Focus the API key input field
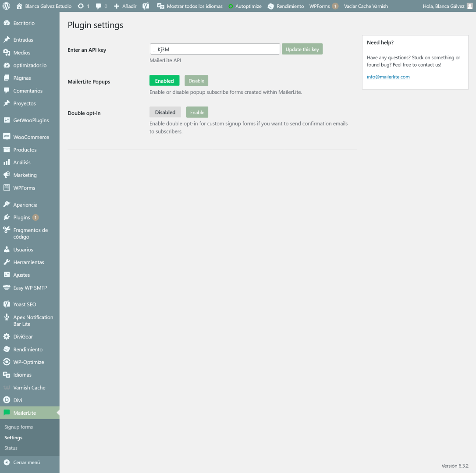 [x=215, y=49]
